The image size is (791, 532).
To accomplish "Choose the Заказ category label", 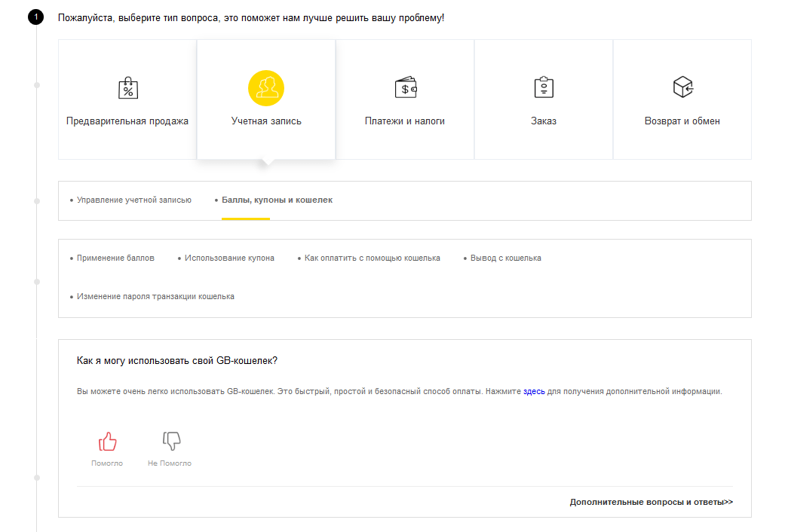I will [x=544, y=121].
